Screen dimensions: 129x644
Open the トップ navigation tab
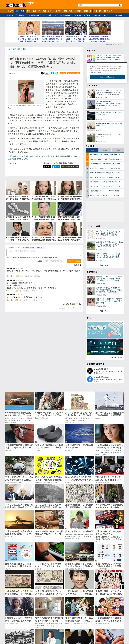(x=10, y=11)
